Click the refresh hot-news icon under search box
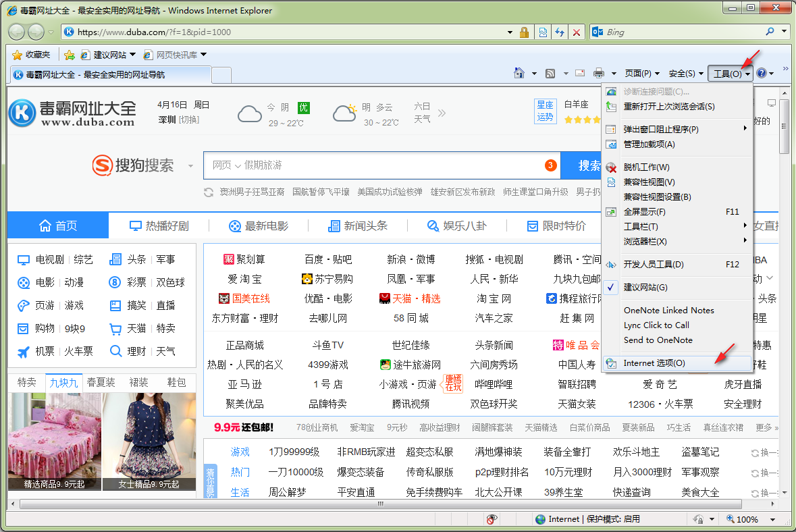796x532 pixels. (x=208, y=192)
